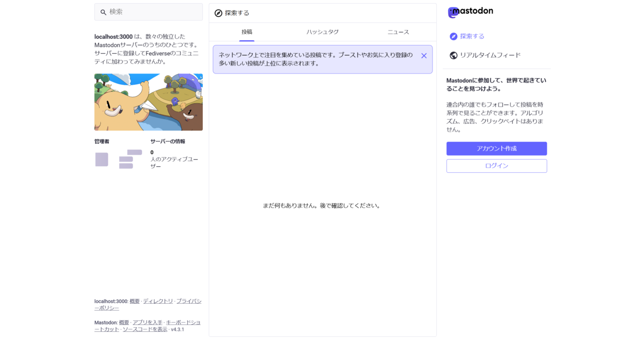This screenshot has height=339, width=644.
Task: Click the localhost:3000 bold server name
Action: tap(113, 37)
